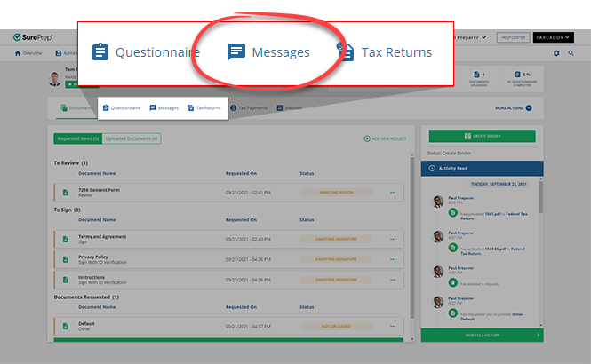Click the 1041.pdf upload activity icon
591x364 pixels.
click(452, 213)
